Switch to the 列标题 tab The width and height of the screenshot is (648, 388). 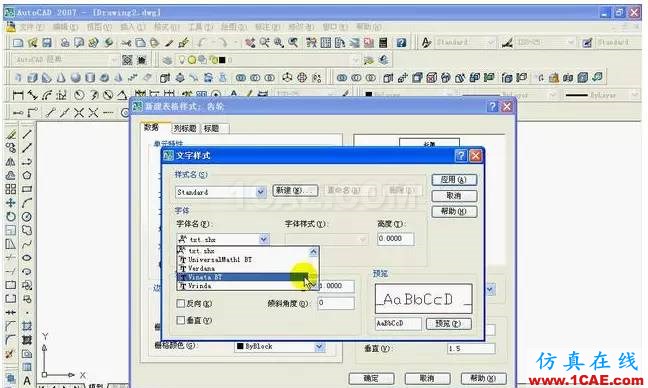pyautogui.click(x=185, y=129)
